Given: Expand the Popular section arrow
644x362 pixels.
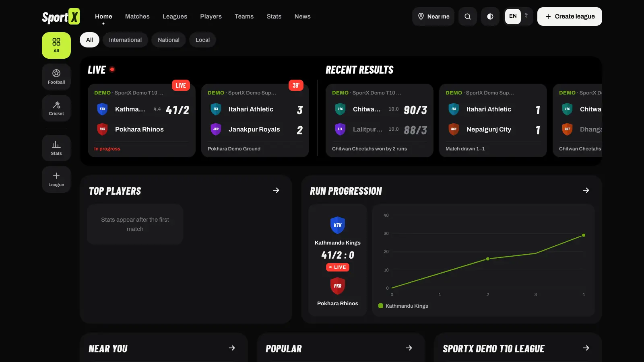Looking at the screenshot, I should 409,348.
